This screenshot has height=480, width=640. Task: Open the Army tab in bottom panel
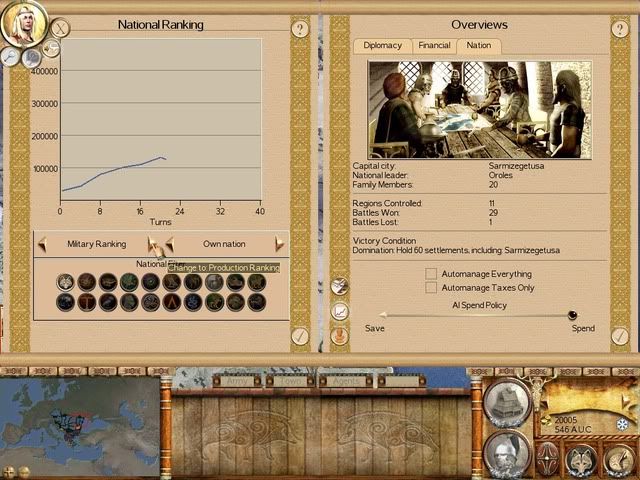click(238, 381)
